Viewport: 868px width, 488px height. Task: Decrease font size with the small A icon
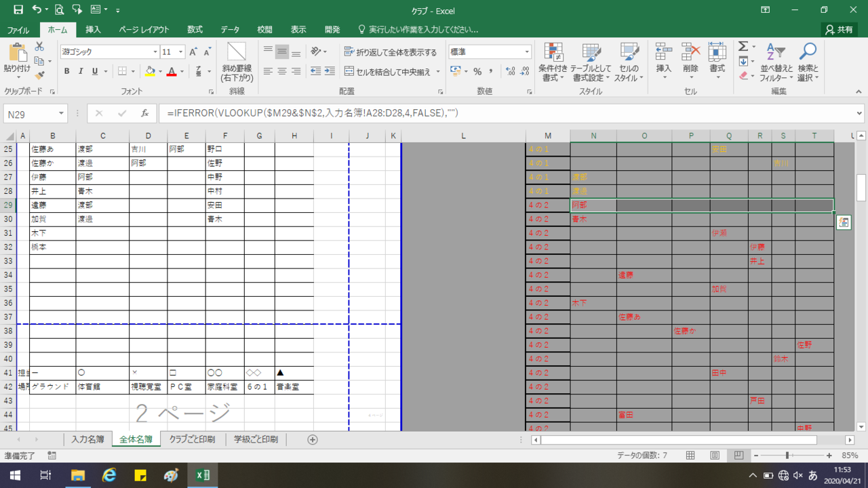click(x=207, y=52)
